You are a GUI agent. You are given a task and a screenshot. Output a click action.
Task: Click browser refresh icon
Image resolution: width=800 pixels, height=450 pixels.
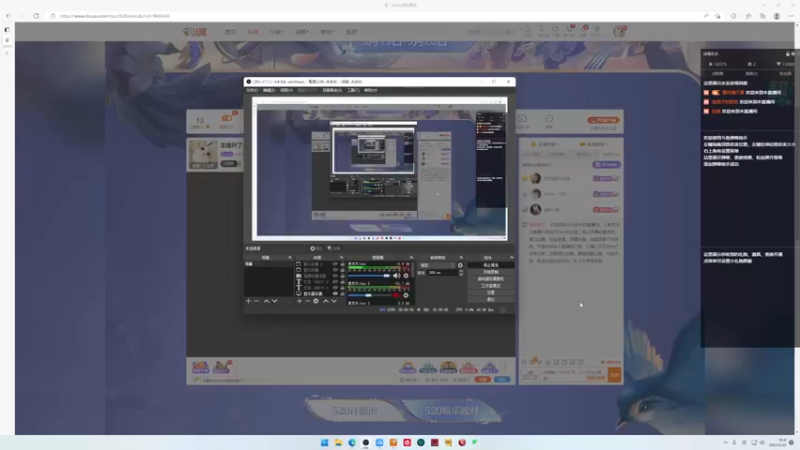36,16
